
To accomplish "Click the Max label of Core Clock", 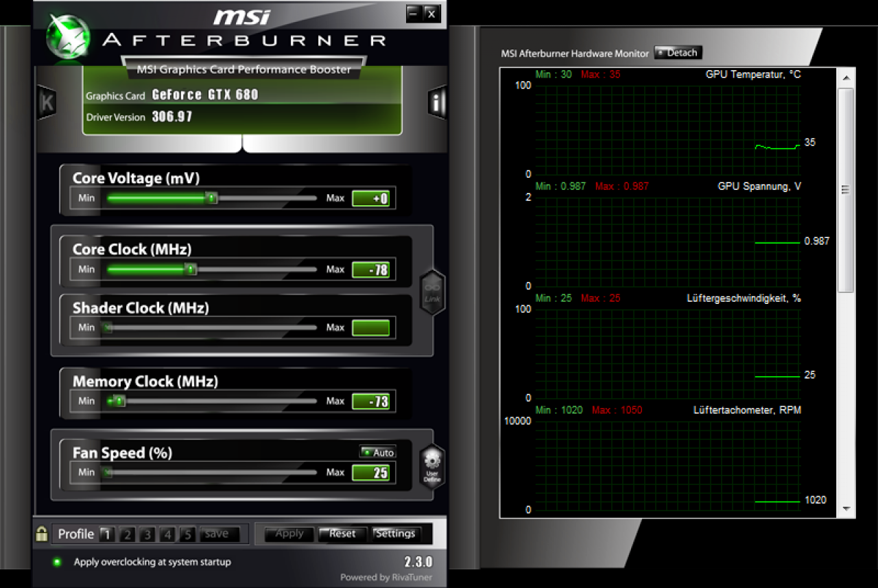I will pos(335,270).
